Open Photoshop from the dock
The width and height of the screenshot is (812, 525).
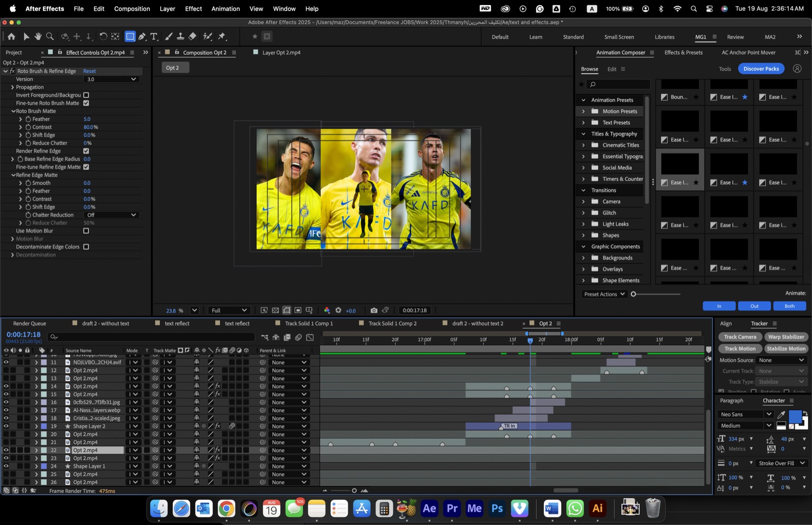[497, 508]
